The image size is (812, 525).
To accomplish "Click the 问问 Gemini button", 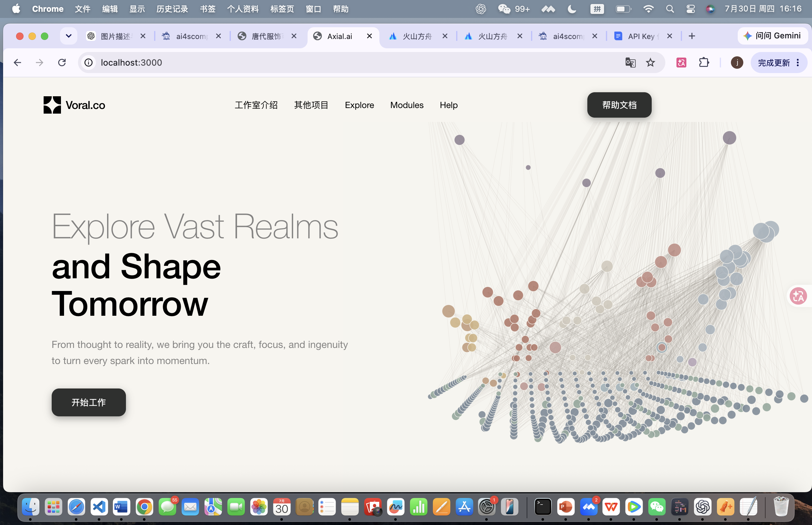I will [772, 36].
